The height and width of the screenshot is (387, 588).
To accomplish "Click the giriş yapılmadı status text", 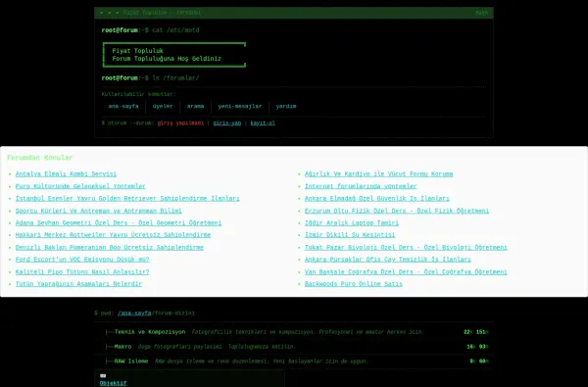I will pos(180,123).
